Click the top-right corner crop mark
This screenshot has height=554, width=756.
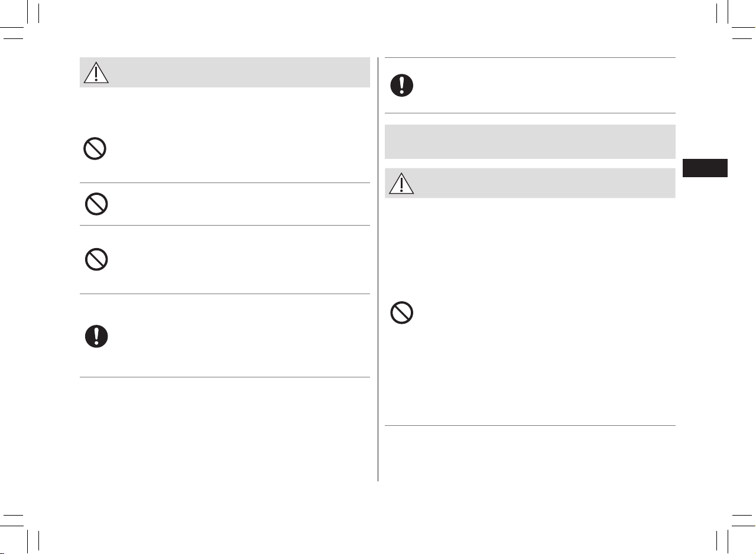735,19
